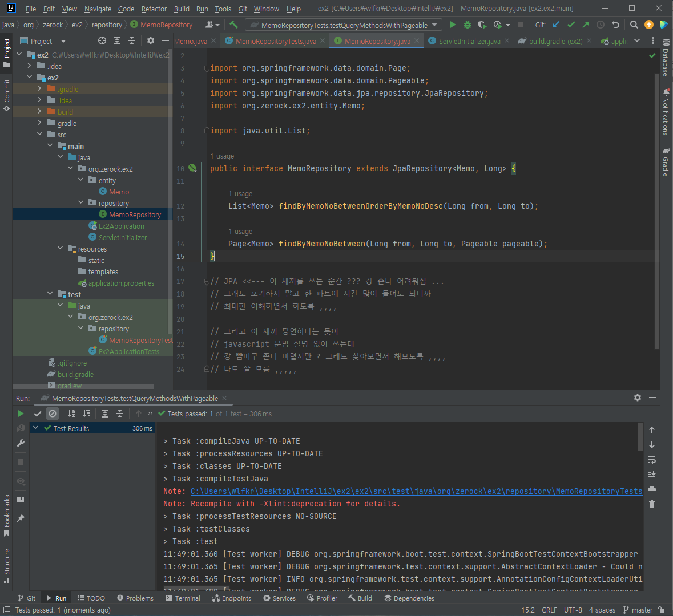This screenshot has height=616, width=673.
Task: Collapse the resources folder
Action: (x=60, y=248)
